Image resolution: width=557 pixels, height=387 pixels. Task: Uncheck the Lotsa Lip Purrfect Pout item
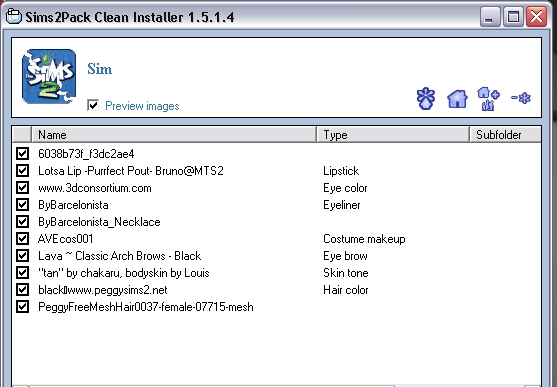point(22,171)
